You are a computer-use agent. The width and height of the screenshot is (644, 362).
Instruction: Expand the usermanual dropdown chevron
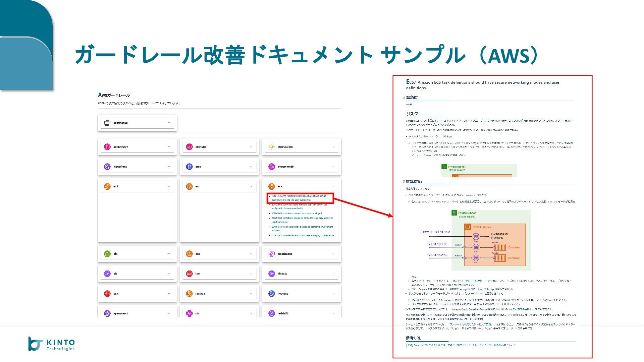(169, 123)
